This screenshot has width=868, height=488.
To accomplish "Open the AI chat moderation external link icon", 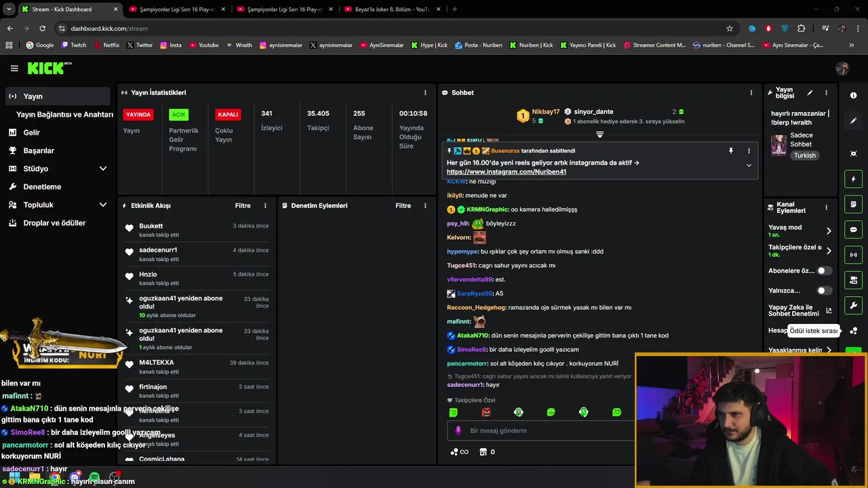I will pos(829,311).
